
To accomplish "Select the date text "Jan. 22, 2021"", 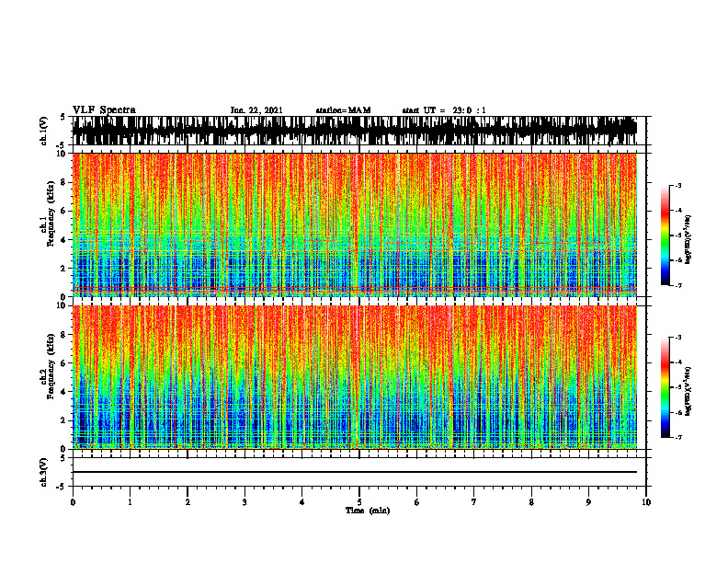I will click(x=256, y=110).
